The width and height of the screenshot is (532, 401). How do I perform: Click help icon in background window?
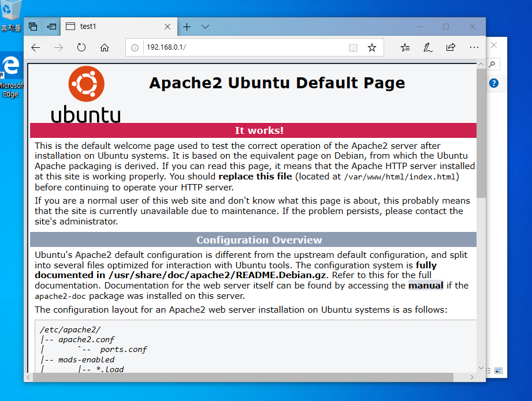(x=494, y=83)
